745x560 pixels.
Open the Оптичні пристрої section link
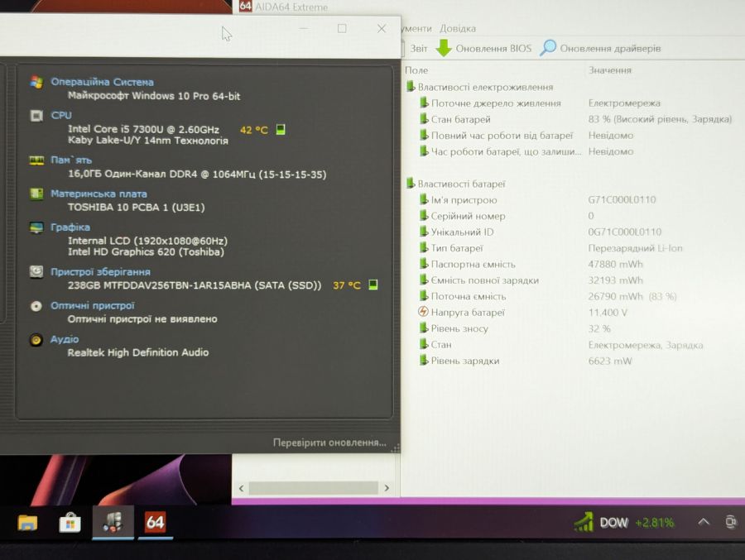[x=93, y=305]
